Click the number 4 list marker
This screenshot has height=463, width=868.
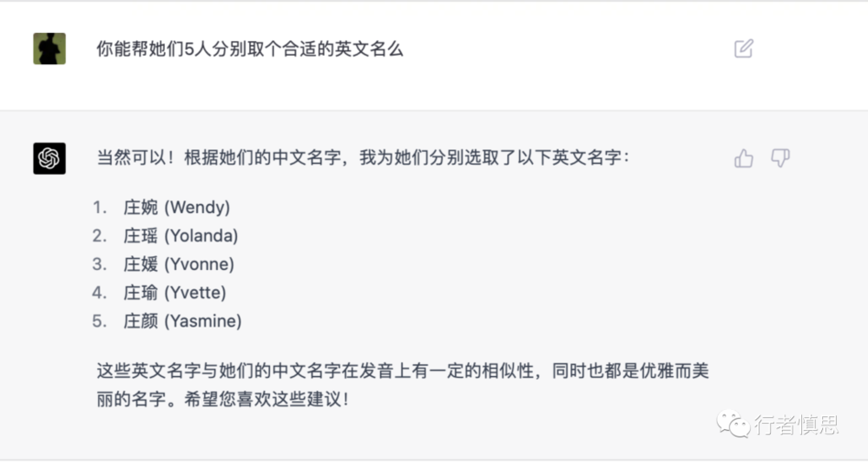click(x=100, y=293)
